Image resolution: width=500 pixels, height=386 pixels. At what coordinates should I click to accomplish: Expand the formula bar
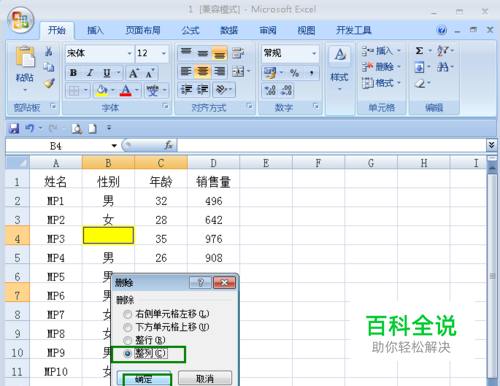click(491, 145)
